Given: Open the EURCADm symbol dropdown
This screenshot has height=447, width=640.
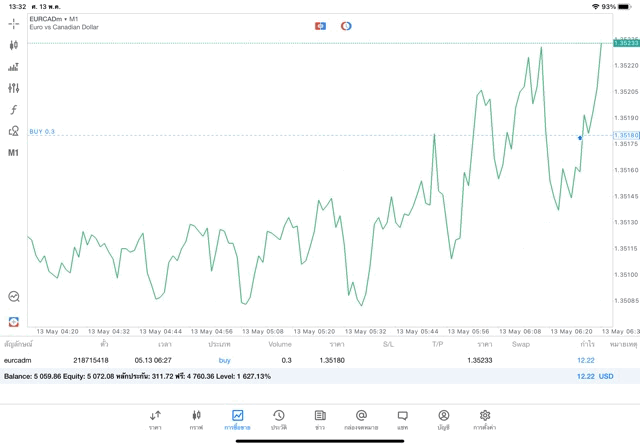Looking at the screenshot, I should [x=55, y=19].
